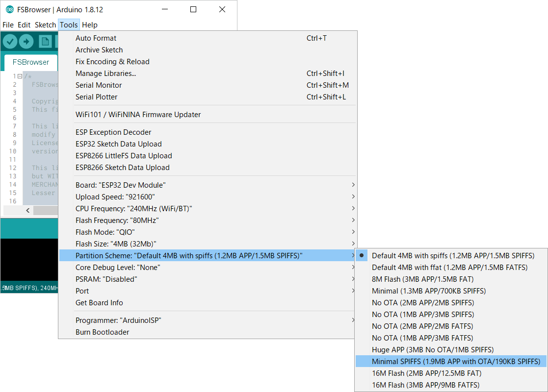Click Get Board Info

coord(208,303)
